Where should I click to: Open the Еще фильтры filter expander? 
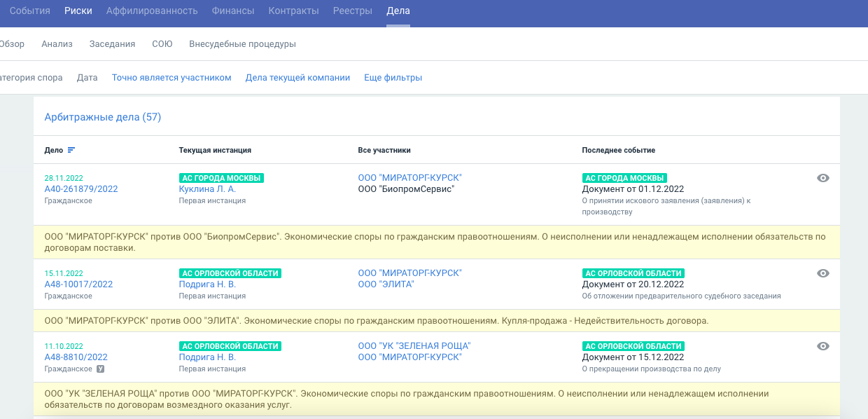coord(393,78)
